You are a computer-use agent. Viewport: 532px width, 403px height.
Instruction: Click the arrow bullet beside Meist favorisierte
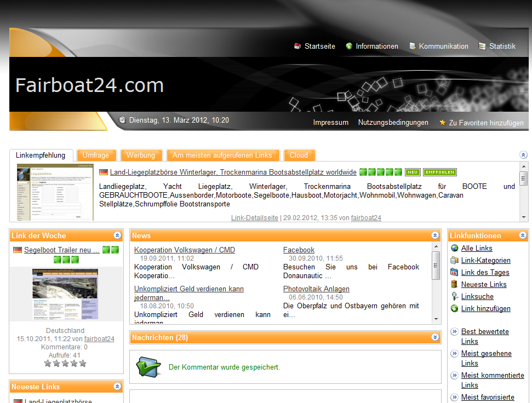click(455, 397)
